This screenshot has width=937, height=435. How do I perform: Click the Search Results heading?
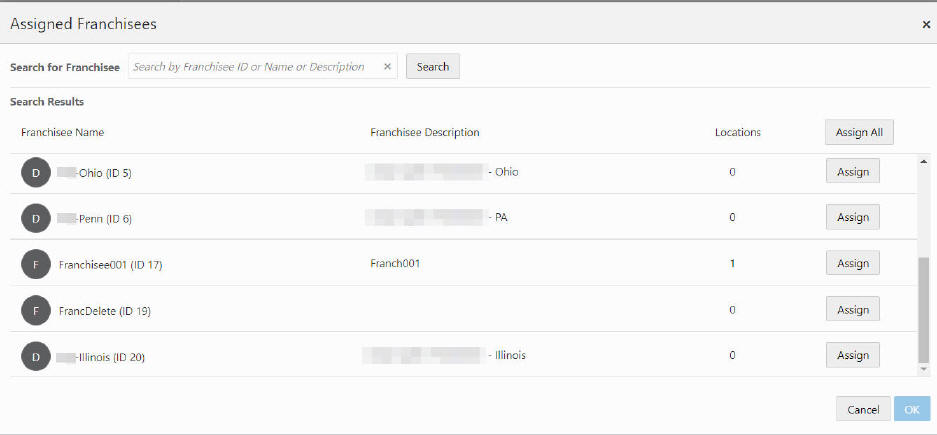(47, 102)
